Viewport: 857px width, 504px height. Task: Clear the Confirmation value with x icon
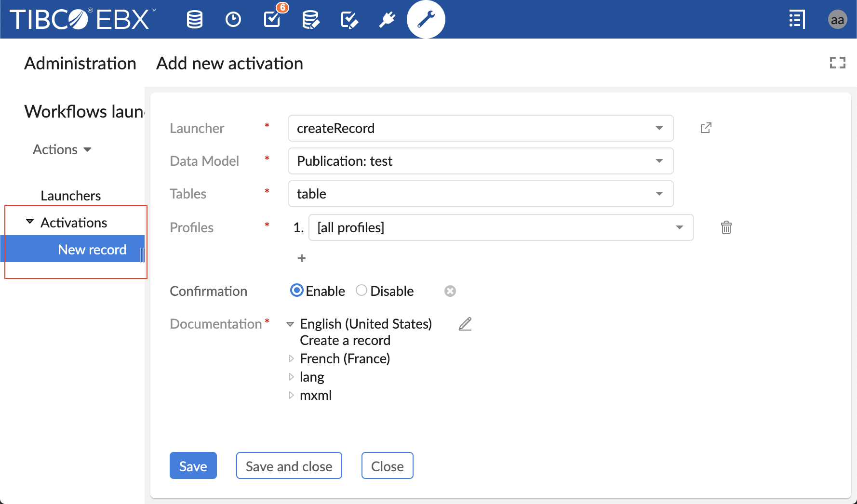tap(450, 291)
